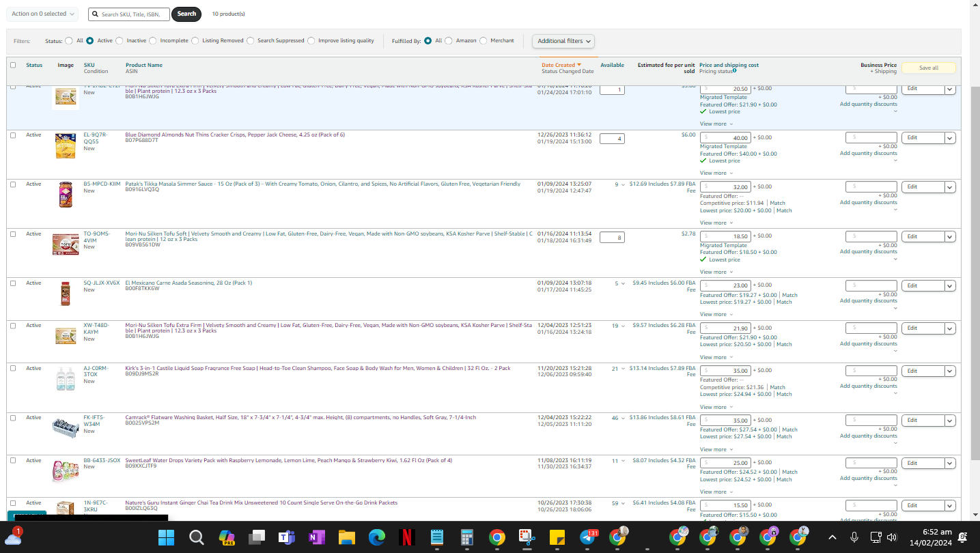This screenshot has width=980, height=553.
Task: Click the Save all button
Action: tap(929, 68)
